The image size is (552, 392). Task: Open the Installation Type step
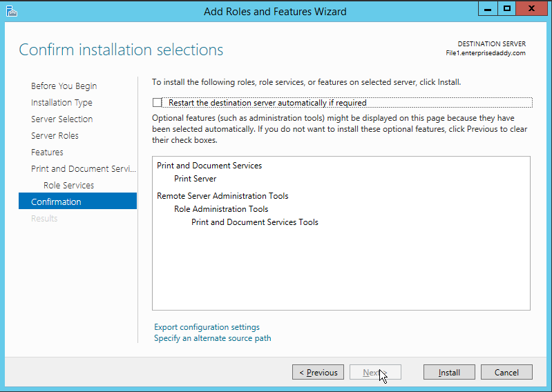pyautogui.click(x=61, y=103)
